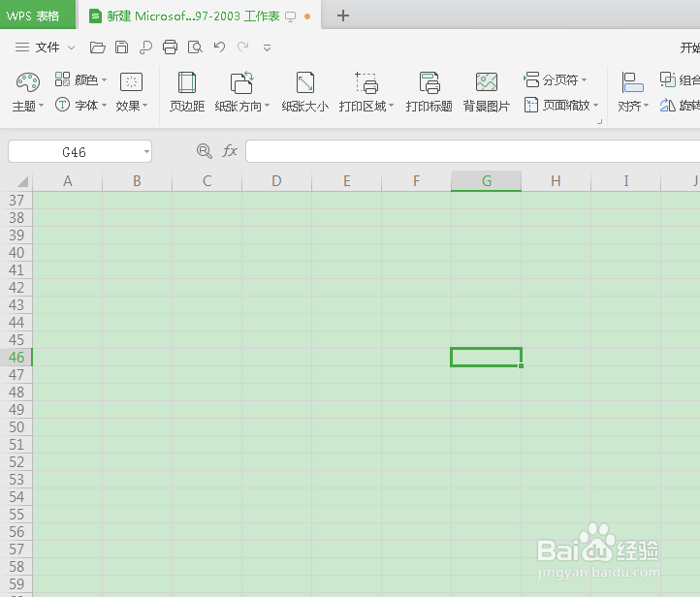The image size is (700, 597).
Task: Click the 背景图片 background picture button
Action: (486, 92)
